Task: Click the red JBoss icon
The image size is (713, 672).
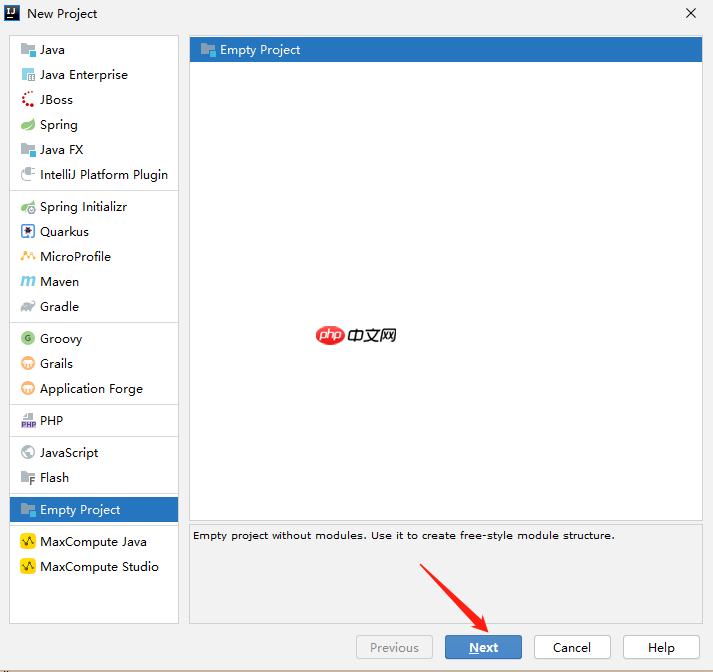Action: (x=28, y=100)
